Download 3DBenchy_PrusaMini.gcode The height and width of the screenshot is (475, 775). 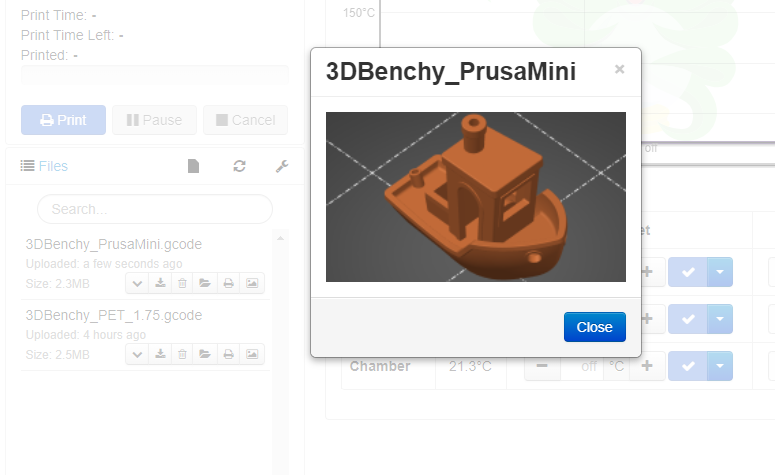(x=160, y=283)
